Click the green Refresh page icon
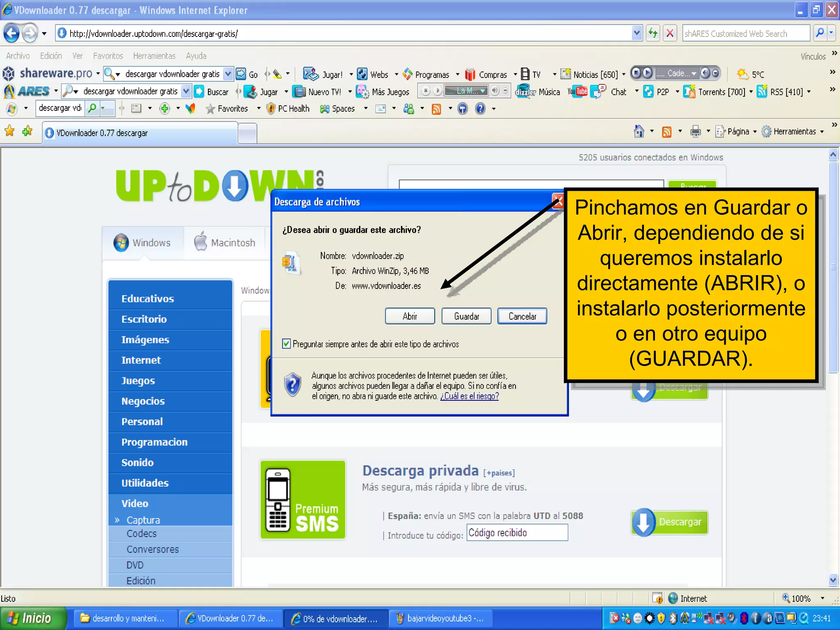This screenshot has height=630, width=840. point(653,33)
